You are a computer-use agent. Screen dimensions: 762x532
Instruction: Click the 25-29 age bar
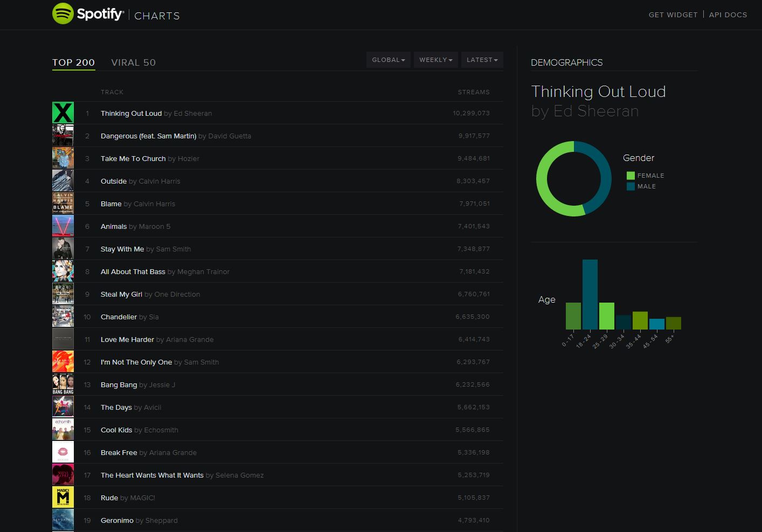607,316
